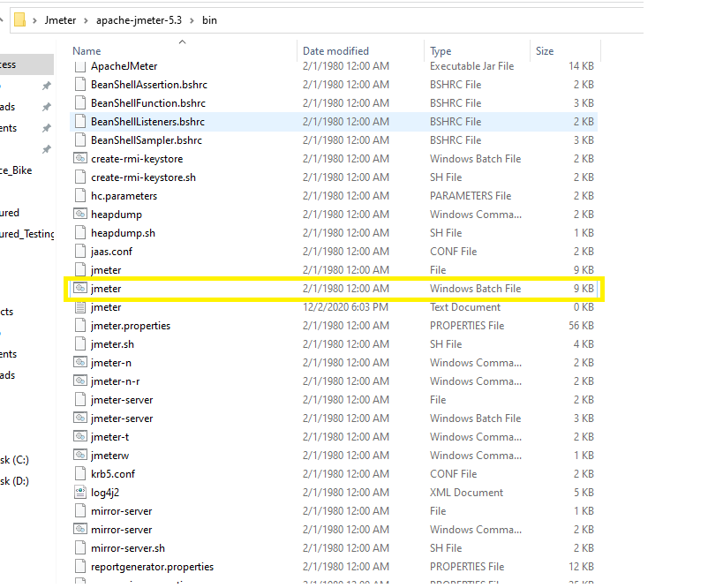Click the jmeter-n command script icon

80,363
